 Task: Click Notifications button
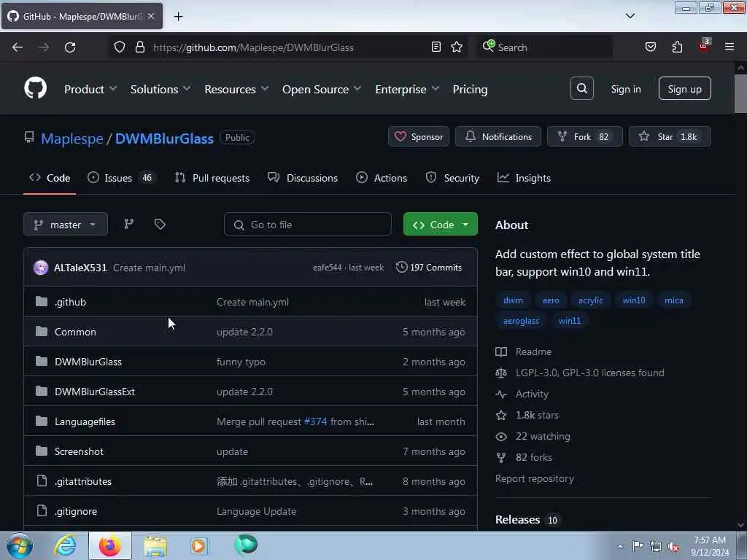click(x=498, y=136)
